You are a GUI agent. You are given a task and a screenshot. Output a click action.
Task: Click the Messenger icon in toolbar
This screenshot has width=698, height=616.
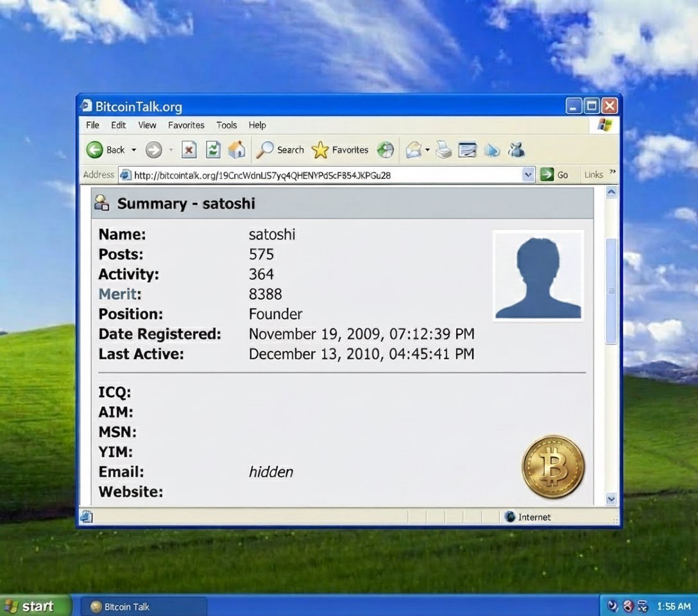(x=516, y=150)
